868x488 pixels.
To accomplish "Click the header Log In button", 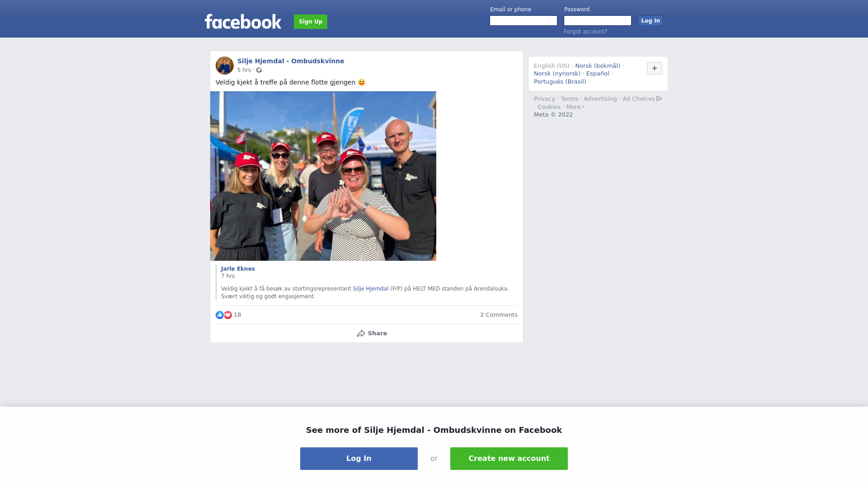I will [x=651, y=21].
